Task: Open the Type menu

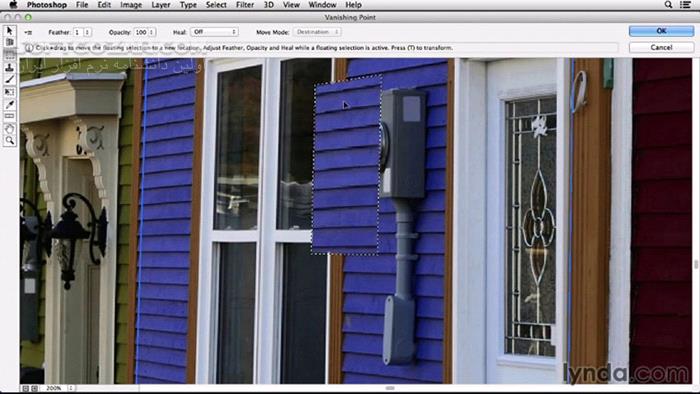Action: coord(188,5)
